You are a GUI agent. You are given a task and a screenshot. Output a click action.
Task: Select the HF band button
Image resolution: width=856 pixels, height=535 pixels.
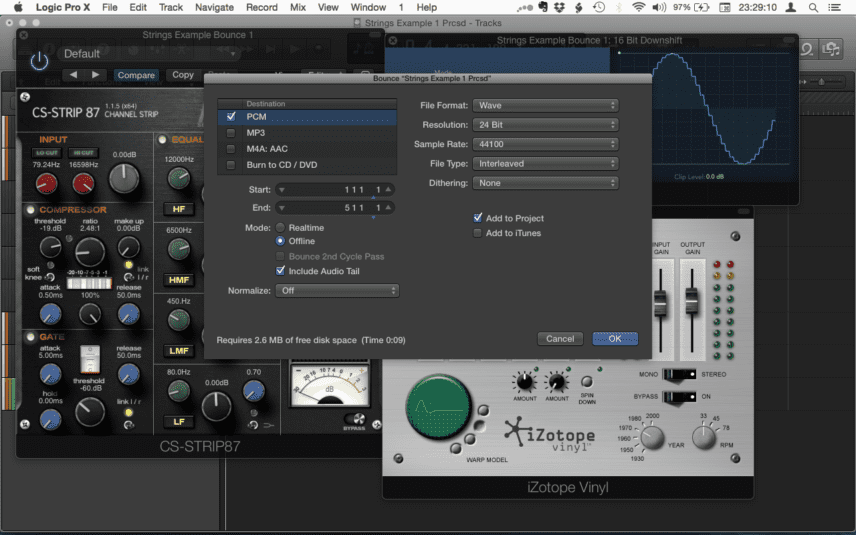pyautogui.click(x=179, y=209)
